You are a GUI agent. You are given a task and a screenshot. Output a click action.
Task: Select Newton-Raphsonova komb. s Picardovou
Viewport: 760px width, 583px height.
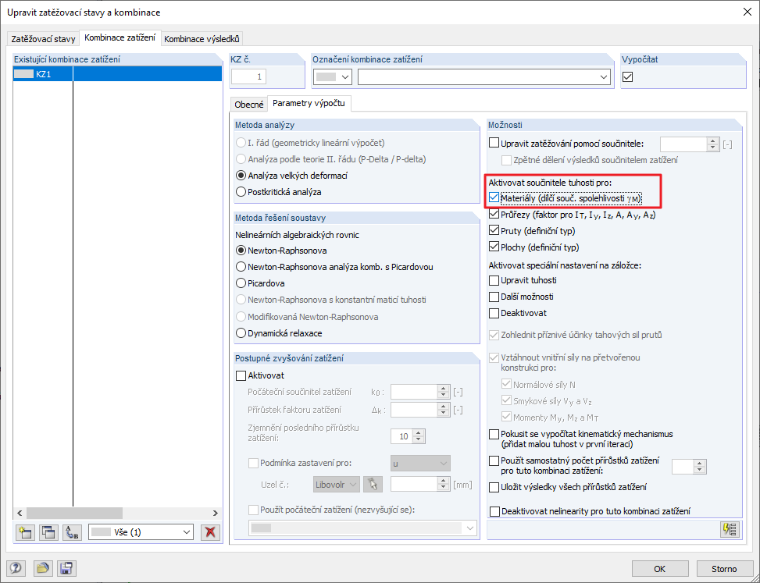pos(241,267)
